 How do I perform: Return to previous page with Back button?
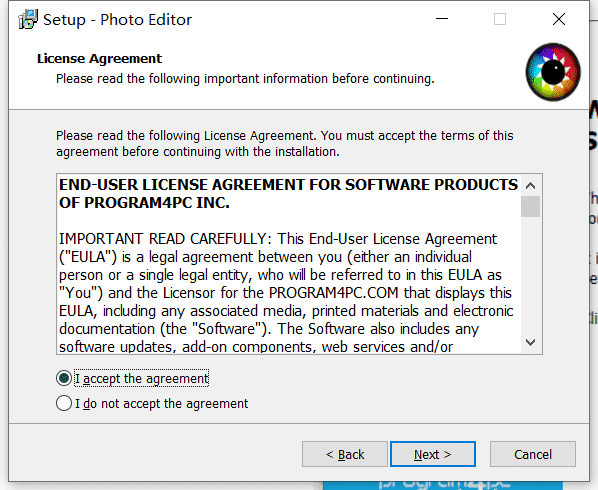(345, 454)
